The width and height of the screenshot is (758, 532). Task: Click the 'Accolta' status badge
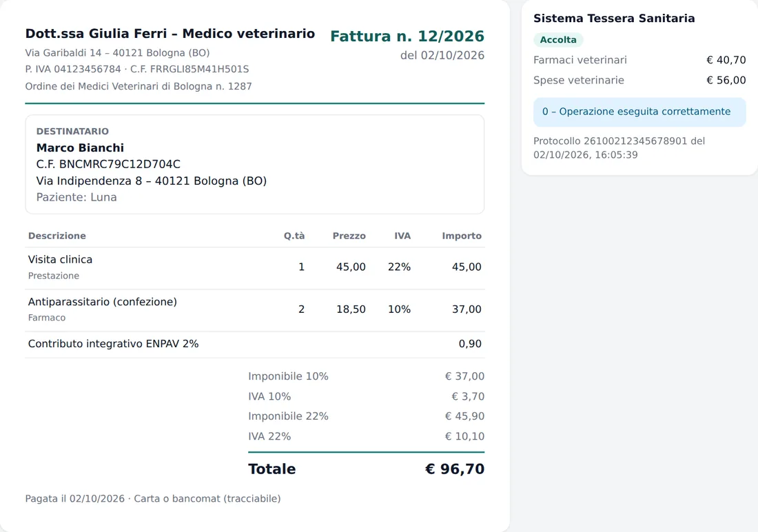[x=558, y=40]
